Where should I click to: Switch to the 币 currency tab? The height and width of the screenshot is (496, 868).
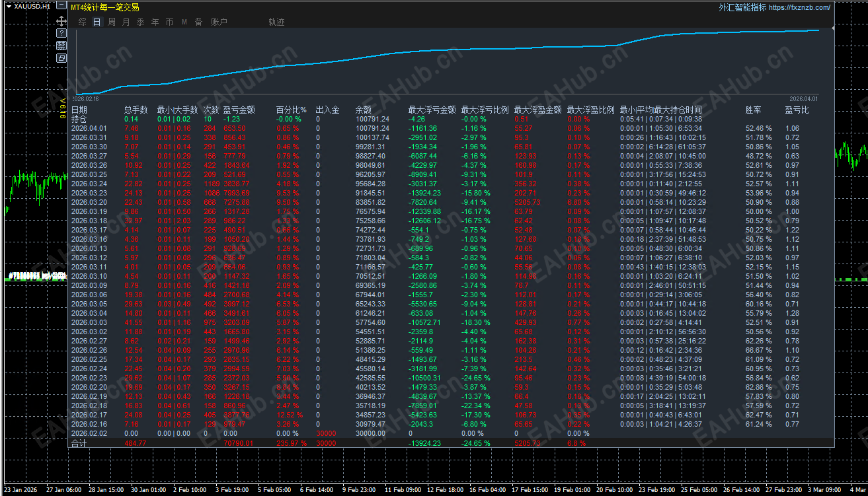[169, 22]
